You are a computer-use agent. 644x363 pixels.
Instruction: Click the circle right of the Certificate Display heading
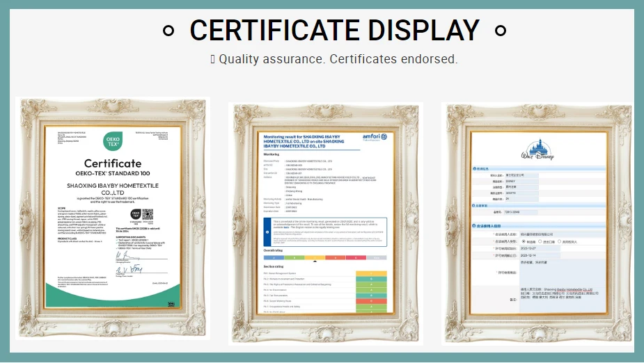click(500, 31)
